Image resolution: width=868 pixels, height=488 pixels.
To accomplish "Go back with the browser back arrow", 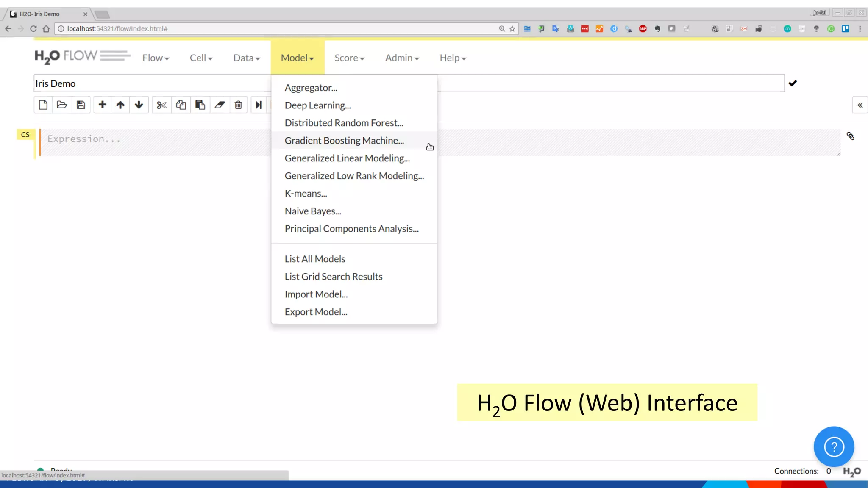I will click(8, 28).
